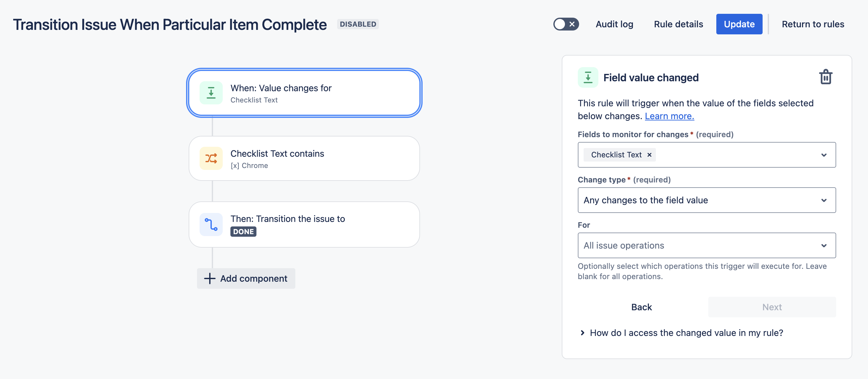Open the Audit log

click(614, 24)
